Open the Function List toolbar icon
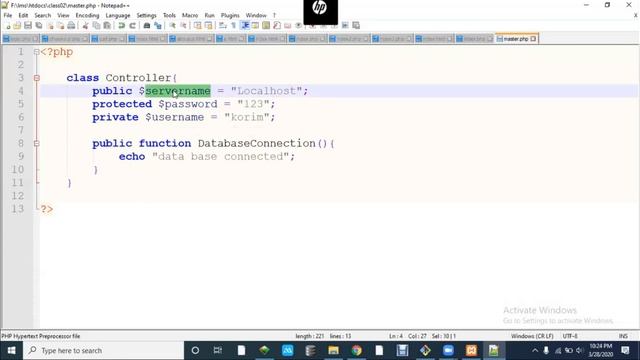The width and height of the screenshot is (640, 360). (277, 26)
